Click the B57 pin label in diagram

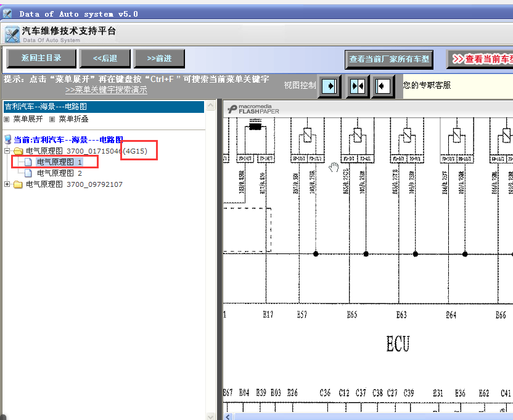click(x=302, y=315)
